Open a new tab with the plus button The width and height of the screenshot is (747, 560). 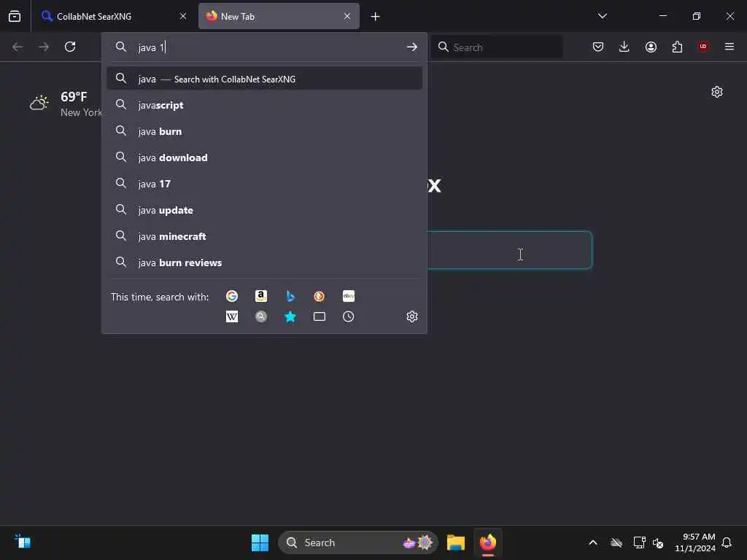(x=376, y=17)
